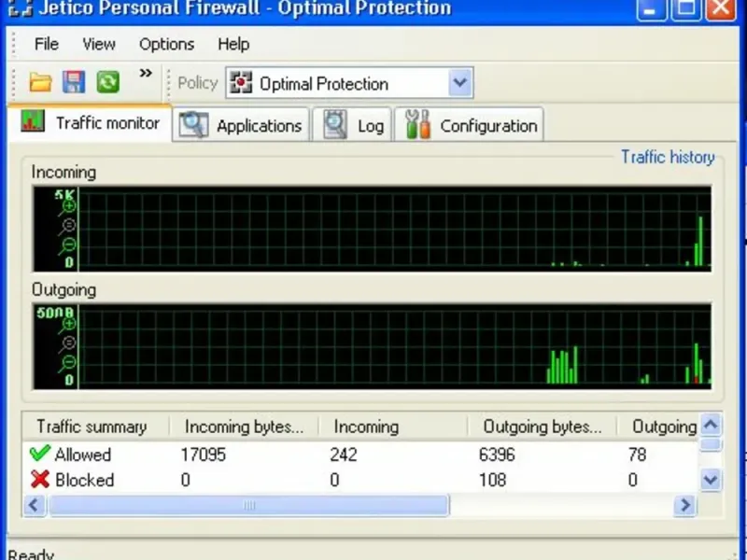Open configuration file with folder icon
Image resolution: width=747 pixels, height=560 pixels.
click(x=40, y=82)
